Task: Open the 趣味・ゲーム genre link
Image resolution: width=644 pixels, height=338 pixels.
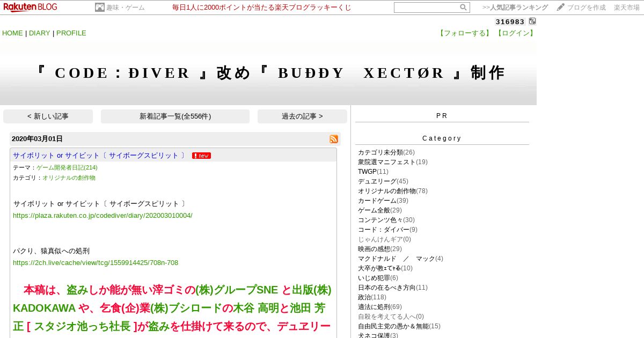Action: [125, 8]
